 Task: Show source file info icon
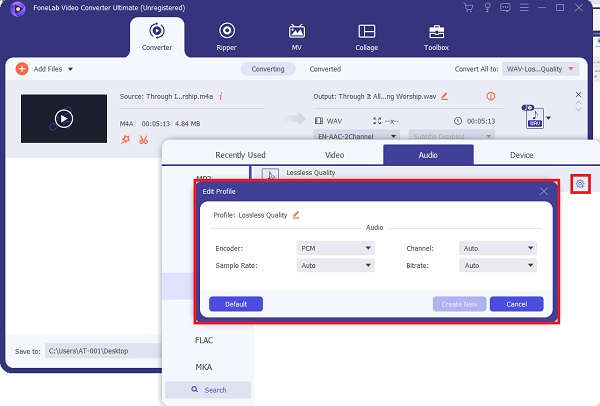(x=221, y=96)
